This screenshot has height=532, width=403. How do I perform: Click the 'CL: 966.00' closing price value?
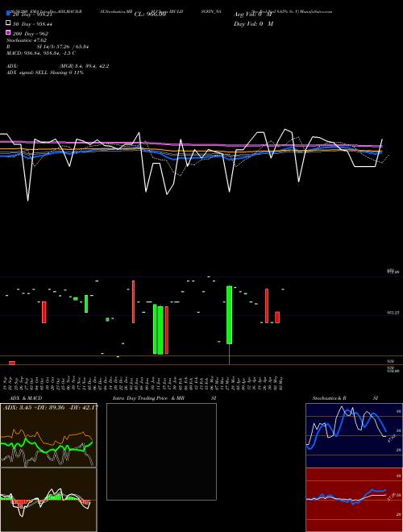click(x=150, y=15)
